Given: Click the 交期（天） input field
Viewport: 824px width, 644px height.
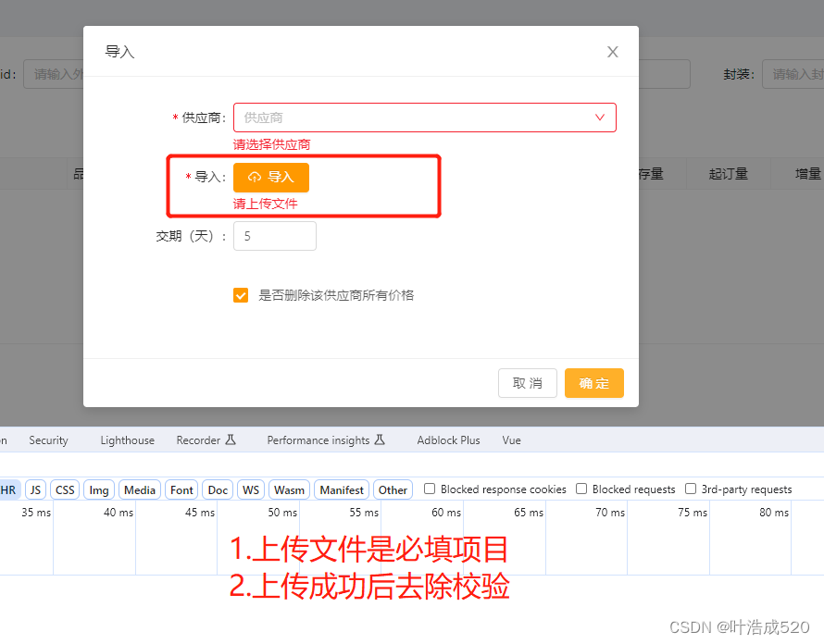Looking at the screenshot, I should pyautogui.click(x=274, y=236).
